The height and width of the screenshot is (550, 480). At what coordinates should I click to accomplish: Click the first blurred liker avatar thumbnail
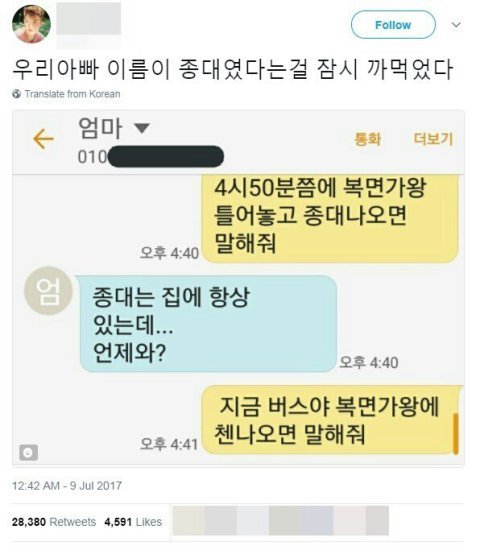pos(188,521)
